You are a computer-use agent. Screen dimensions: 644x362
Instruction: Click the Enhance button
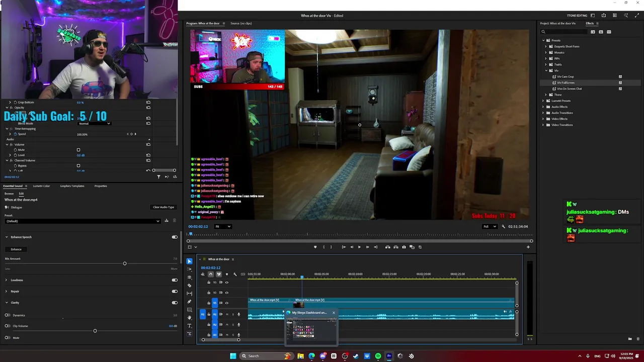16,249
